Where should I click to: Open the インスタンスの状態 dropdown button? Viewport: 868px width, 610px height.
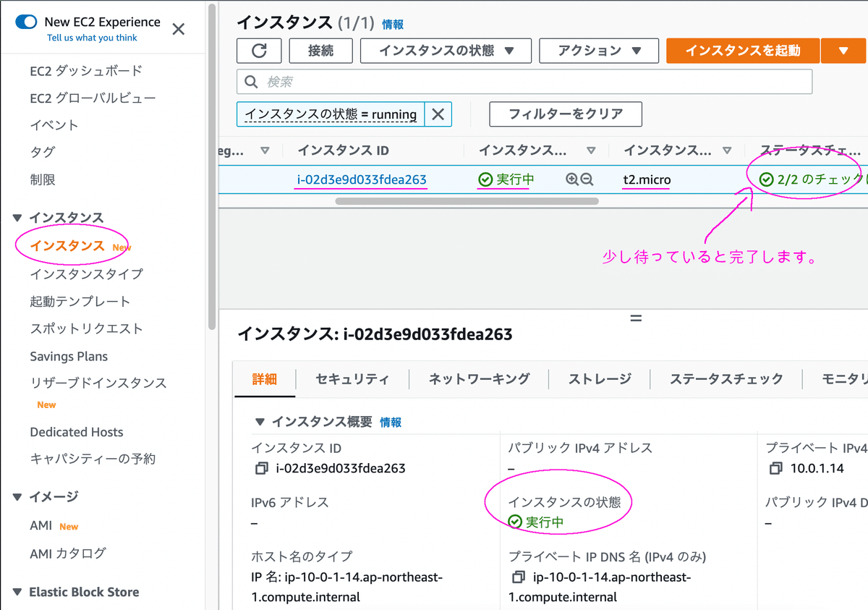coord(446,51)
